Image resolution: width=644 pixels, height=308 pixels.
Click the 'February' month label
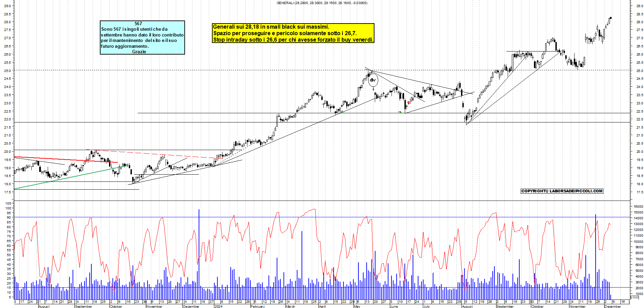click(x=258, y=306)
